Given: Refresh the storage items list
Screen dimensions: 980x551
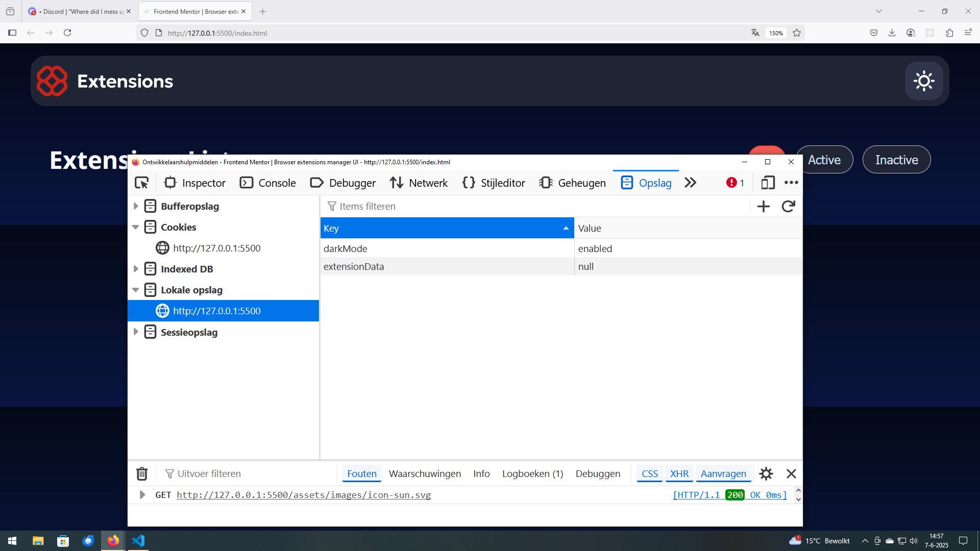Looking at the screenshot, I should pyautogui.click(x=788, y=206).
